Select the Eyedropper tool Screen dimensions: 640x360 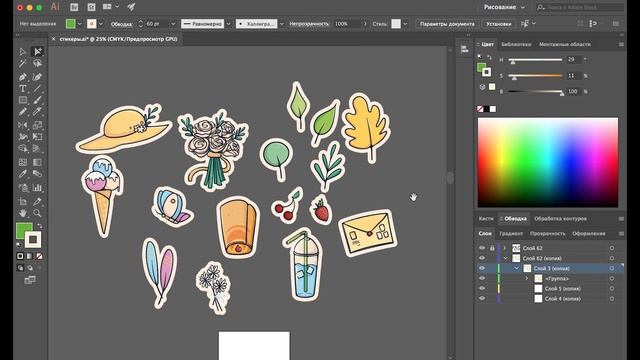22,174
